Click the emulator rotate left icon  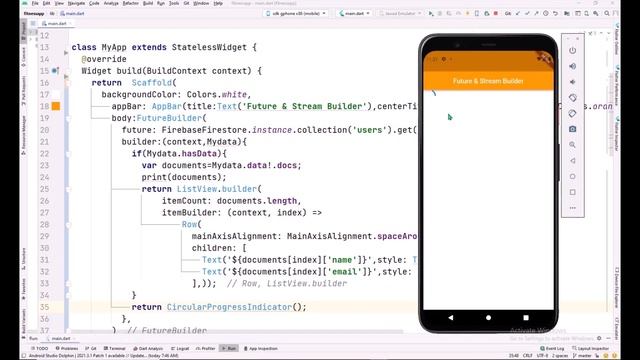point(573,98)
